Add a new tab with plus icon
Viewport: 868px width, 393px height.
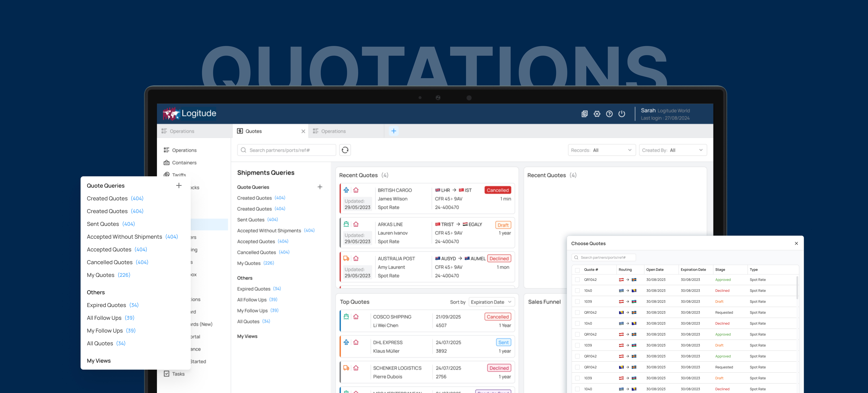394,131
